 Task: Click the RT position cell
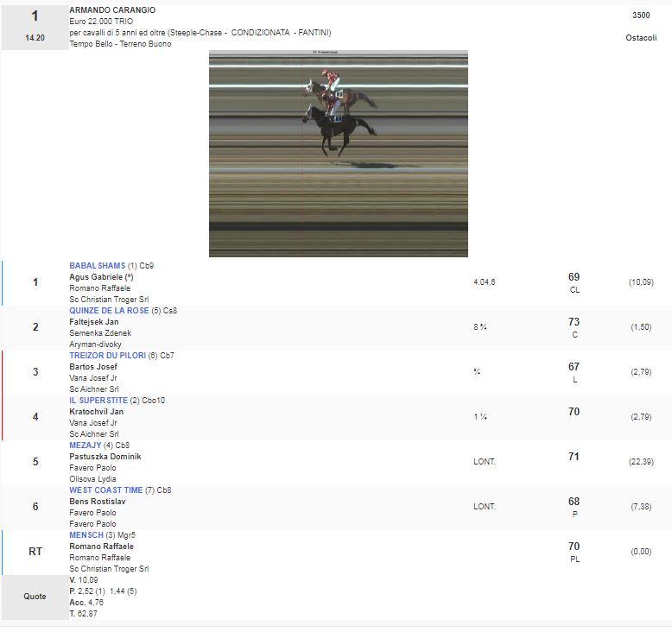tap(35, 552)
